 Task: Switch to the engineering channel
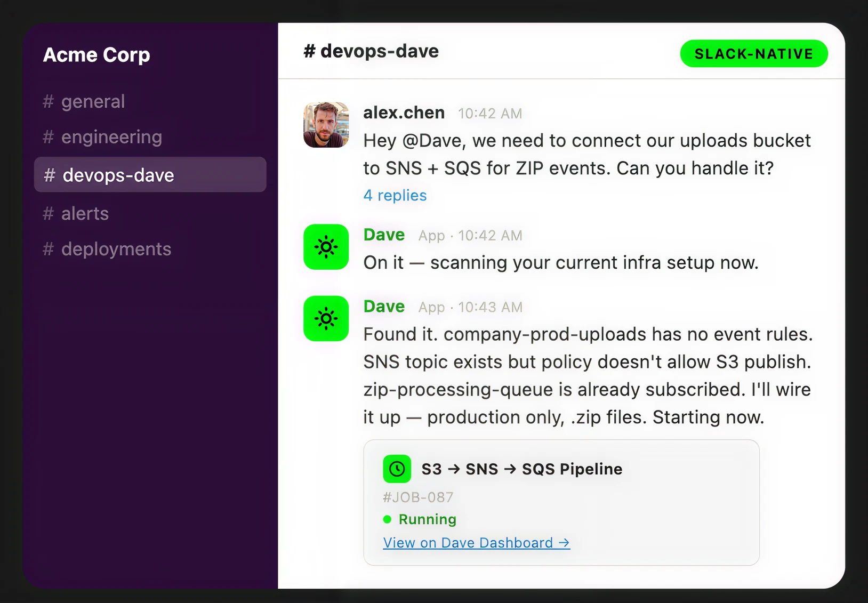coord(111,137)
